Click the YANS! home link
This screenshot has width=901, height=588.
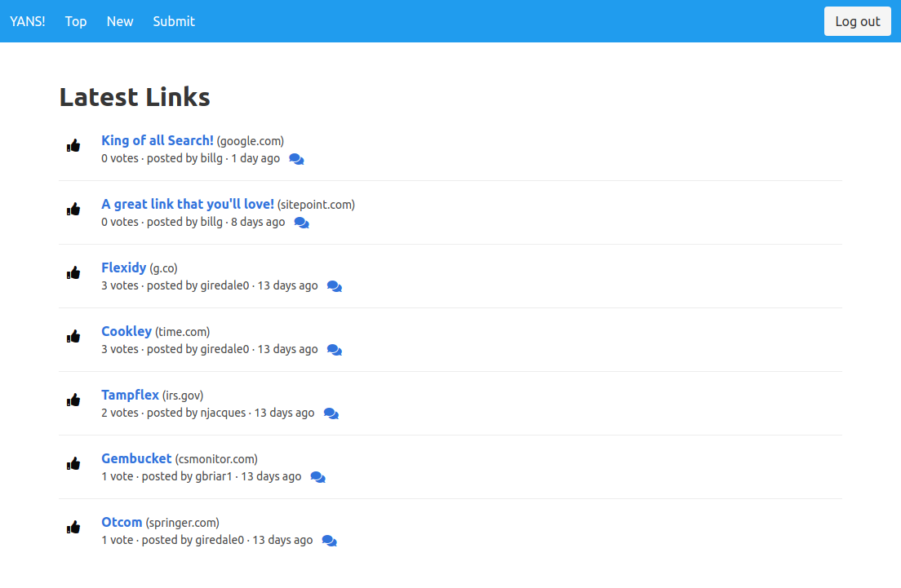coord(27,21)
